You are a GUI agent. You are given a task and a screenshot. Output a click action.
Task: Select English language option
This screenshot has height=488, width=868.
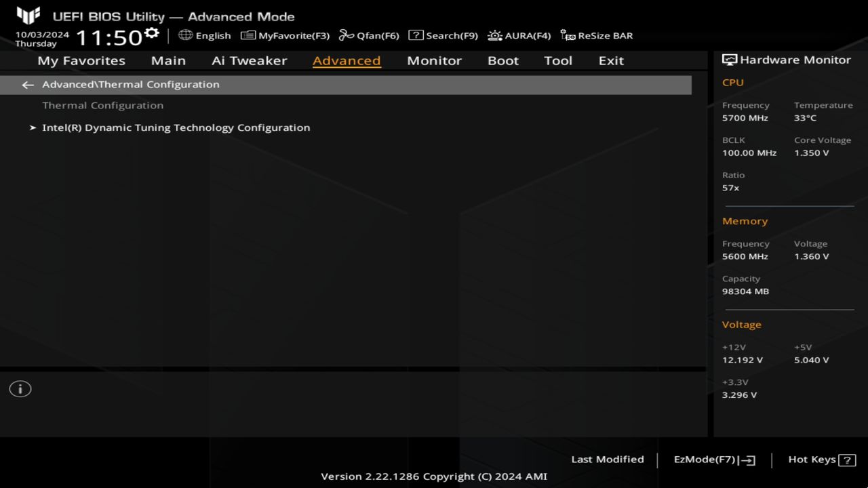point(213,36)
